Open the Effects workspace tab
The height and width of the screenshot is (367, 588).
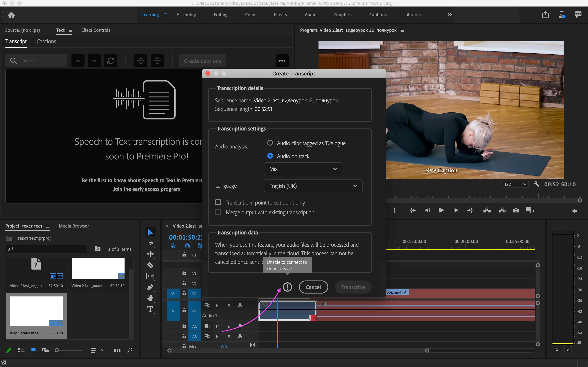click(280, 15)
